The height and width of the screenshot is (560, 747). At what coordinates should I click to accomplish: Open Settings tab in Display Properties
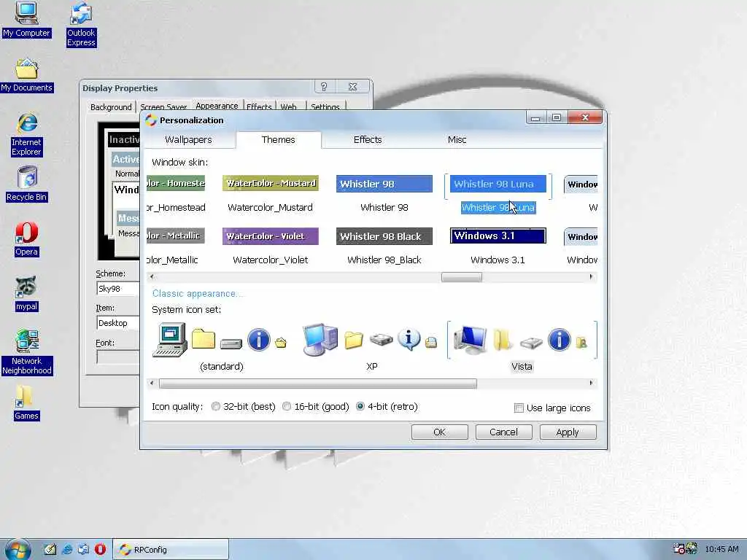tap(325, 107)
